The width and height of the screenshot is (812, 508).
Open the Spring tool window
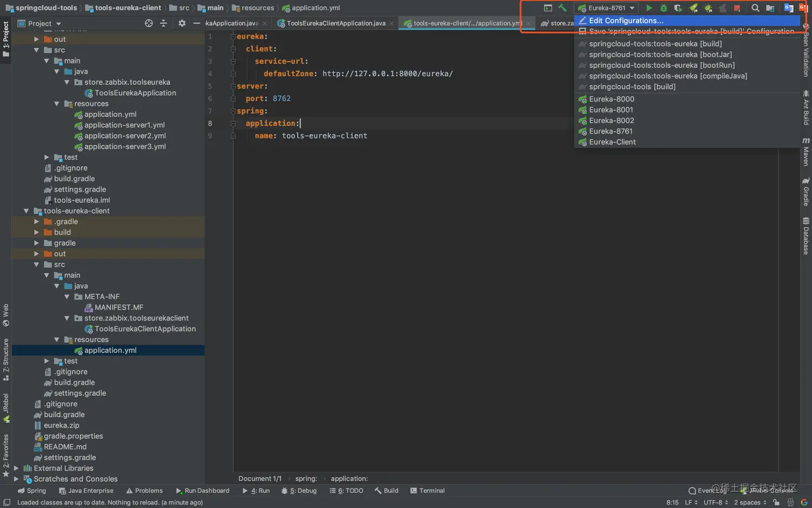pyautogui.click(x=32, y=491)
